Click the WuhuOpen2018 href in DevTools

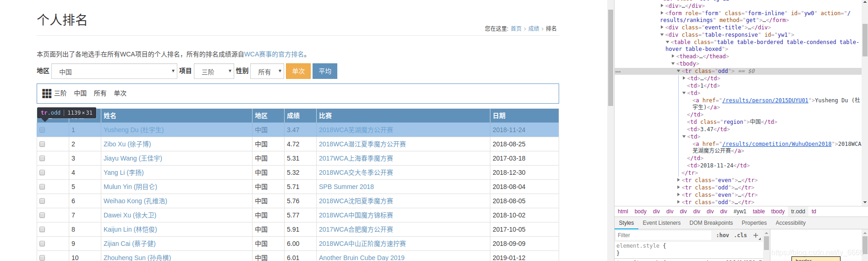click(x=777, y=144)
